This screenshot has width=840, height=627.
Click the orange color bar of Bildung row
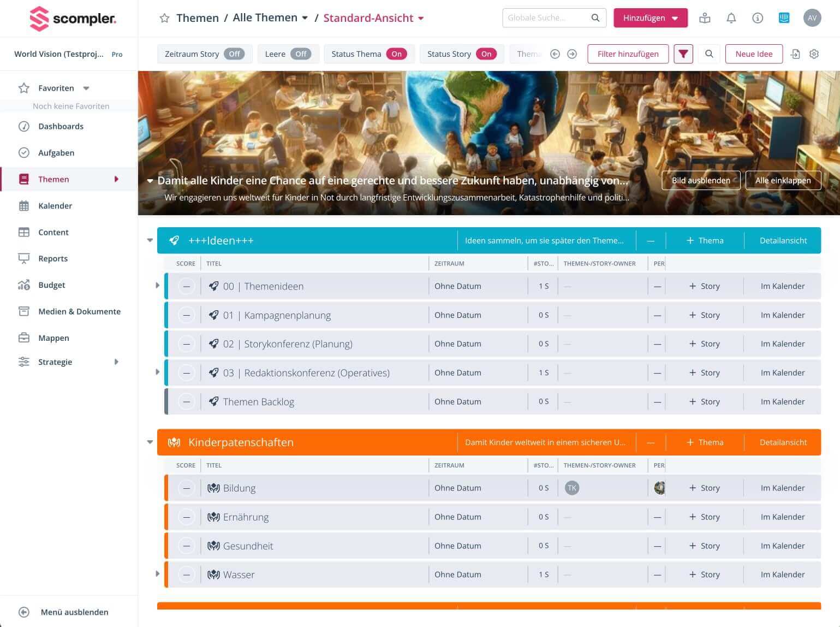tap(166, 488)
